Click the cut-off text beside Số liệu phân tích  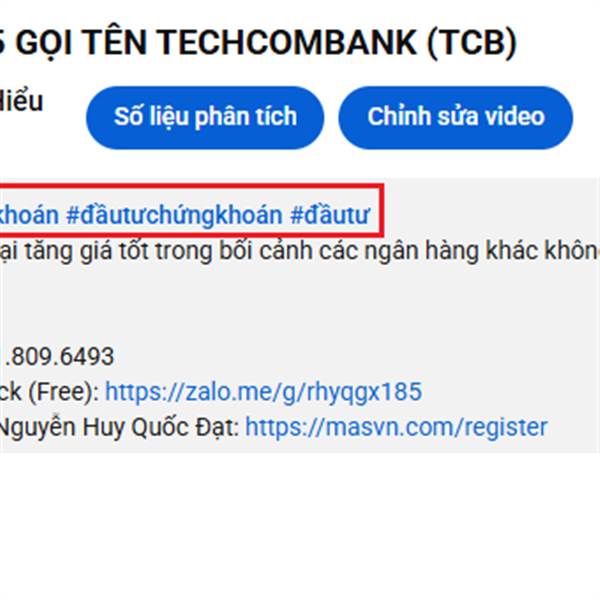(x=21, y=101)
